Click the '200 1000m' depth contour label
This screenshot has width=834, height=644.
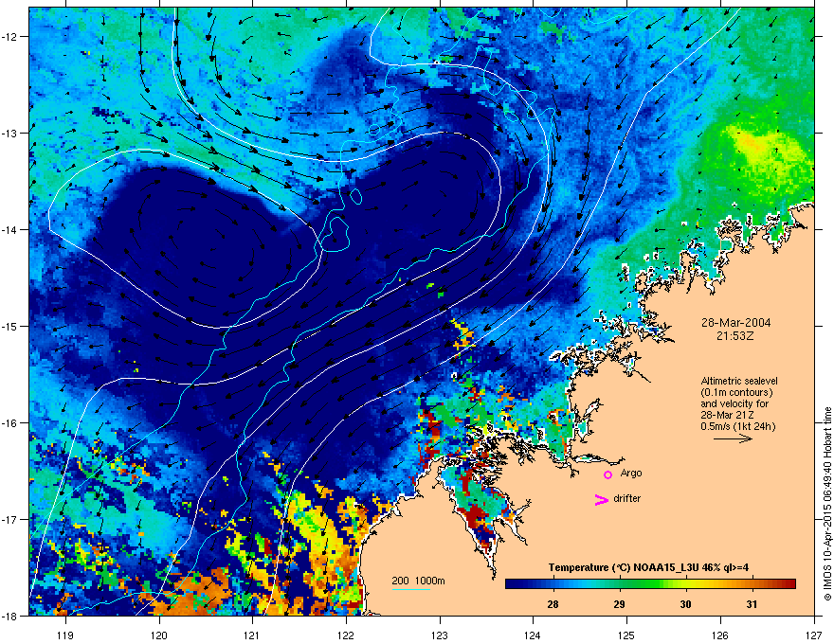point(418,581)
